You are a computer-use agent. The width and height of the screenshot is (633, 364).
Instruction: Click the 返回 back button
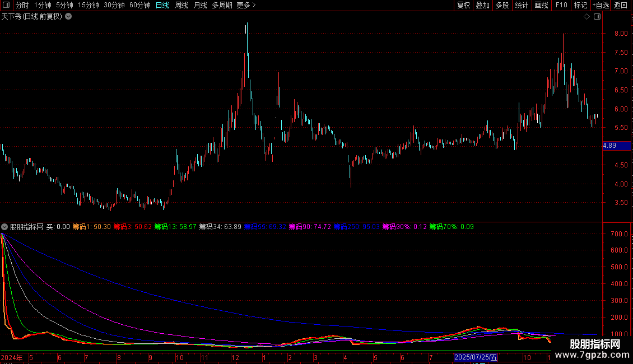(621, 5)
